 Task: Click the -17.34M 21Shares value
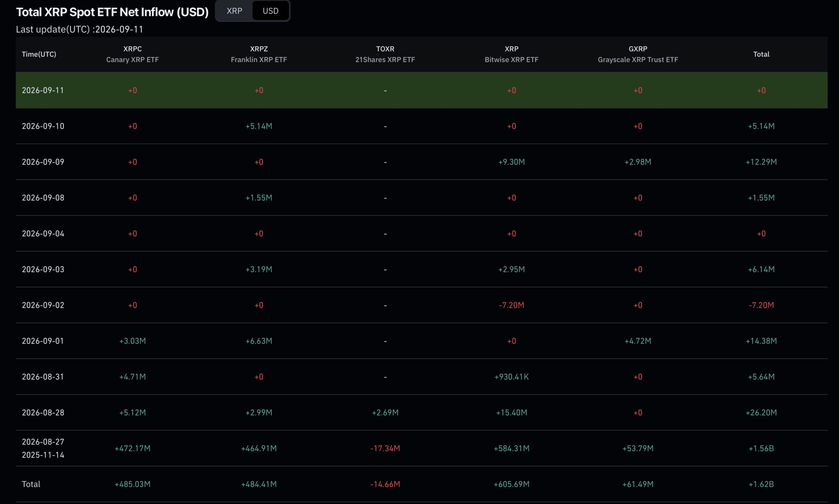(x=385, y=448)
